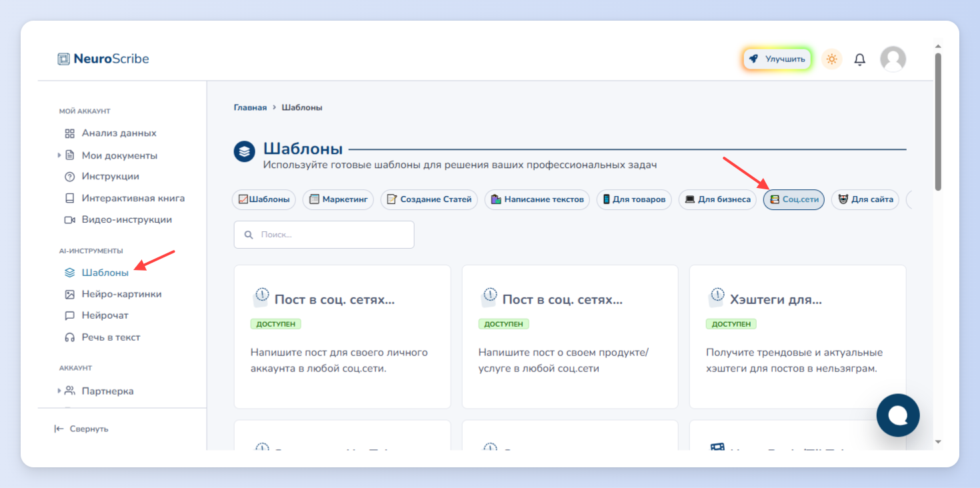Image resolution: width=980 pixels, height=488 pixels.
Task: Select the Создание Статей category tab
Action: (x=429, y=199)
